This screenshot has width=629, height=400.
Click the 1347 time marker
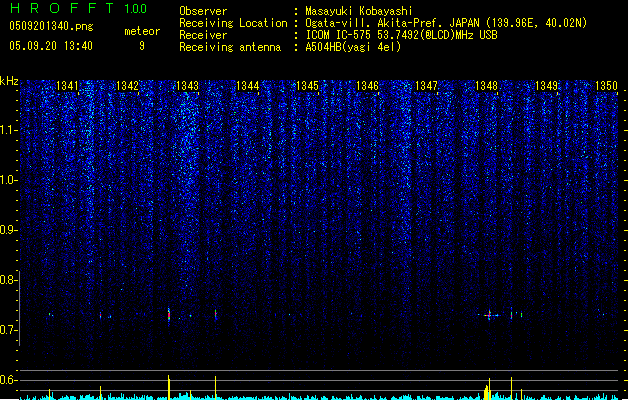coord(426,86)
